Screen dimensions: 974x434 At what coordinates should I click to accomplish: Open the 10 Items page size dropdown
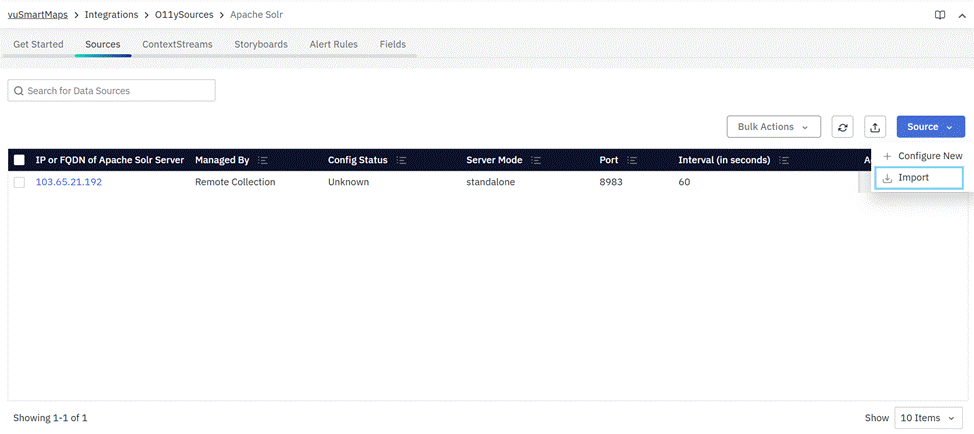click(x=929, y=418)
